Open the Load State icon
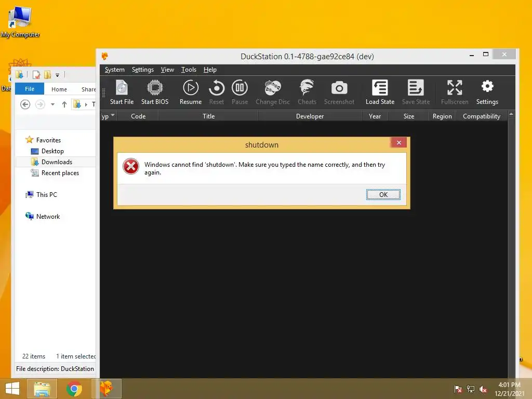 [x=380, y=88]
